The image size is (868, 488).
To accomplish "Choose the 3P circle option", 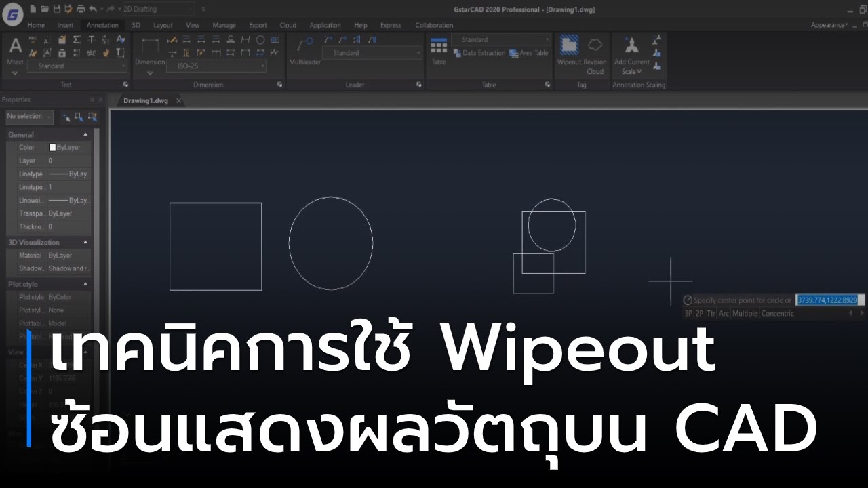I will (x=688, y=314).
